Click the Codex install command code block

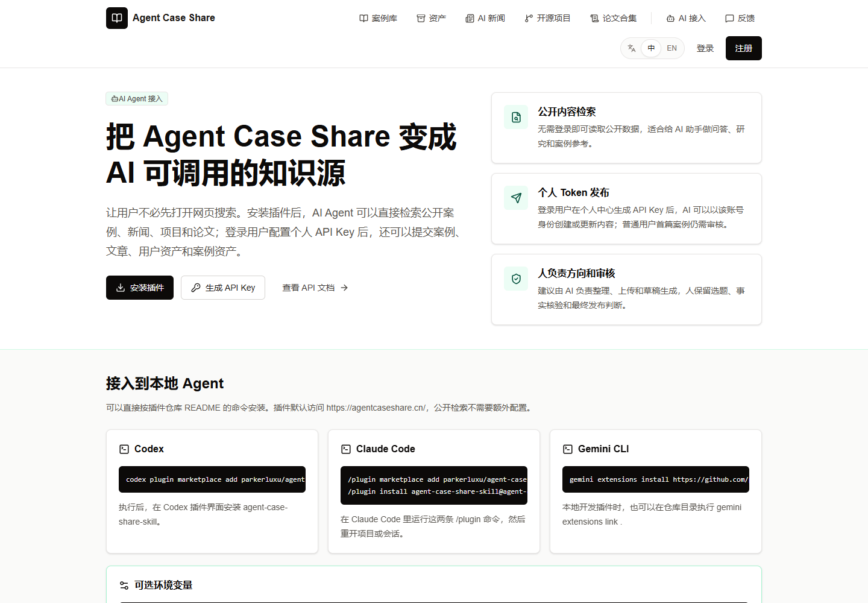[212, 479]
